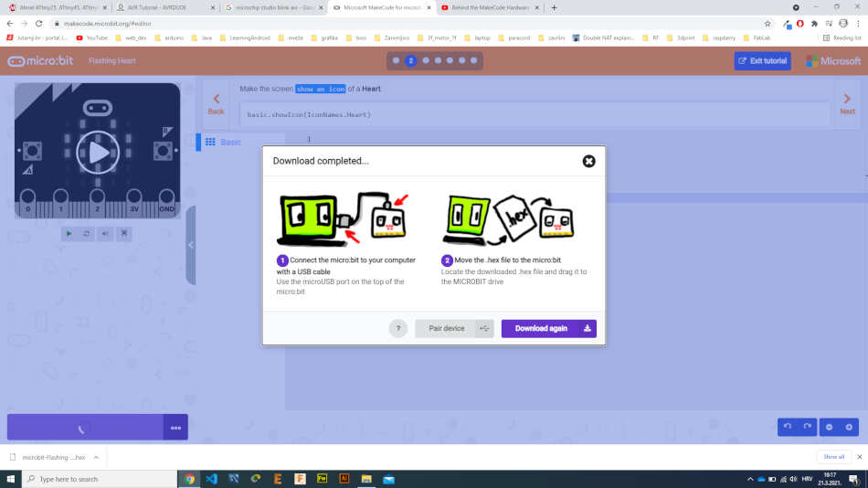This screenshot has width=868, height=488.
Task: Zoom out the editor
Action: click(x=830, y=427)
